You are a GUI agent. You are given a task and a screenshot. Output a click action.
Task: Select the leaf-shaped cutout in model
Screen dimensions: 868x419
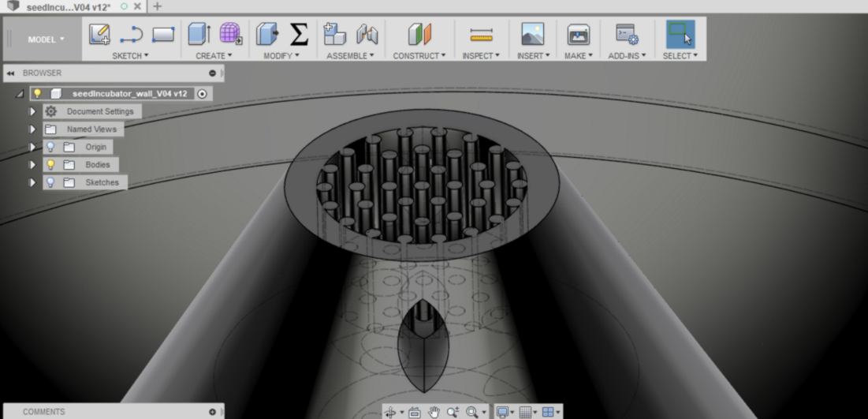click(x=423, y=346)
